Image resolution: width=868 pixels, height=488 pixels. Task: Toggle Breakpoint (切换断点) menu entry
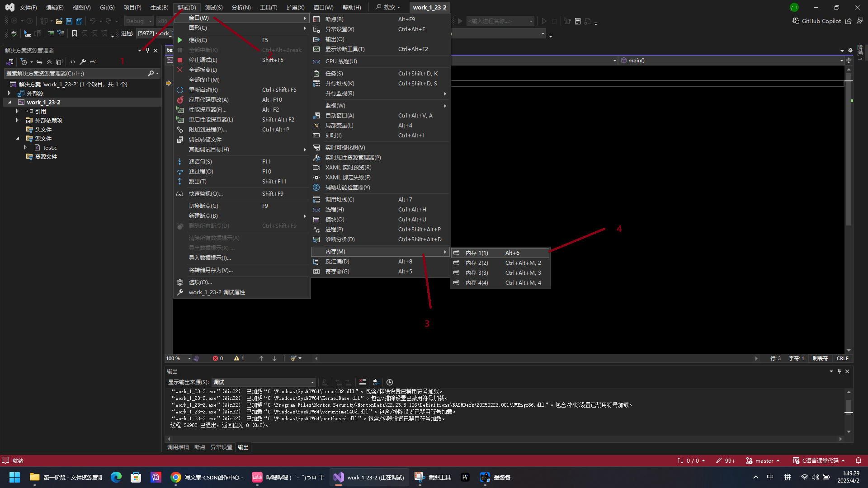pos(203,206)
